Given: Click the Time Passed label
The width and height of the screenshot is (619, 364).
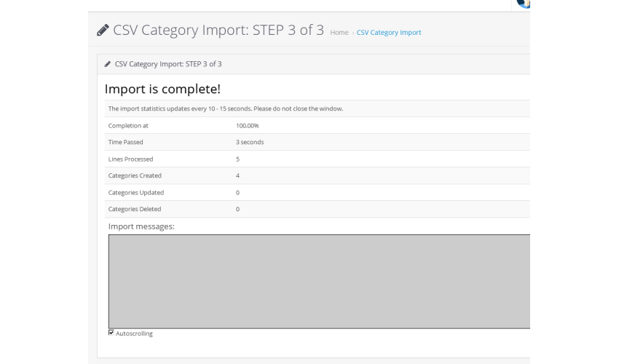Looking at the screenshot, I should click(125, 142).
